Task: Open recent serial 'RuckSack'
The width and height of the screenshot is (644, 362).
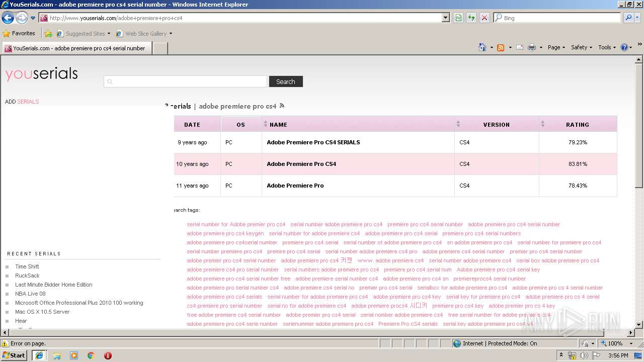Action: (x=27, y=276)
